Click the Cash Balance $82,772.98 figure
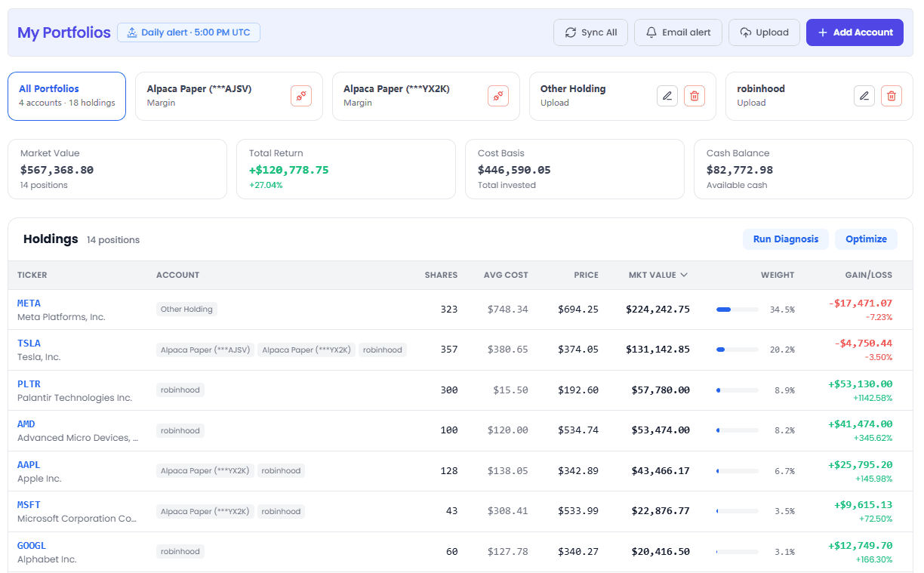This screenshot has width=924, height=573. [740, 170]
